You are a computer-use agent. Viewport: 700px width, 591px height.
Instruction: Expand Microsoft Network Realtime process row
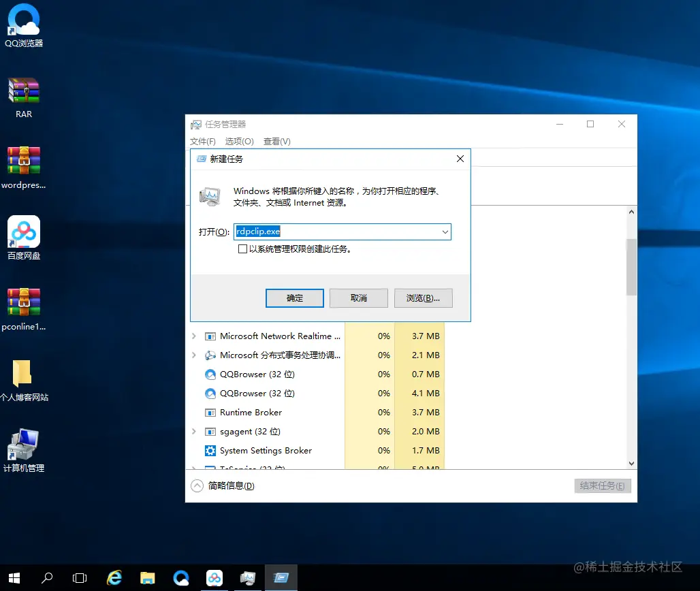click(x=194, y=336)
